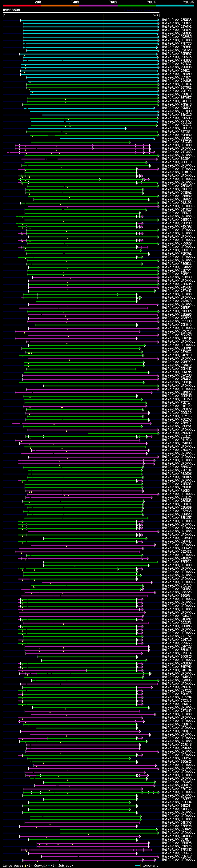Image resolution: width=197 pixels, height=868 pixels.
Task: Click hit label UniRef100_A7QHN4
Action: click(x=177, y=47)
